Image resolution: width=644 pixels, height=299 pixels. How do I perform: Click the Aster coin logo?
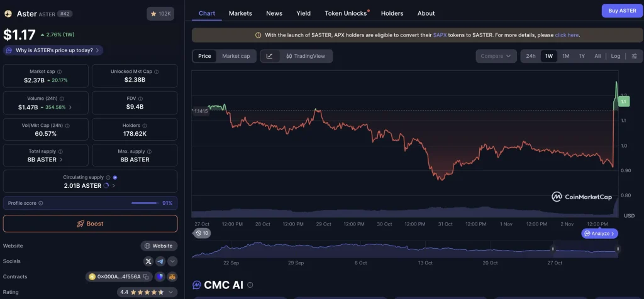tap(8, 14)
